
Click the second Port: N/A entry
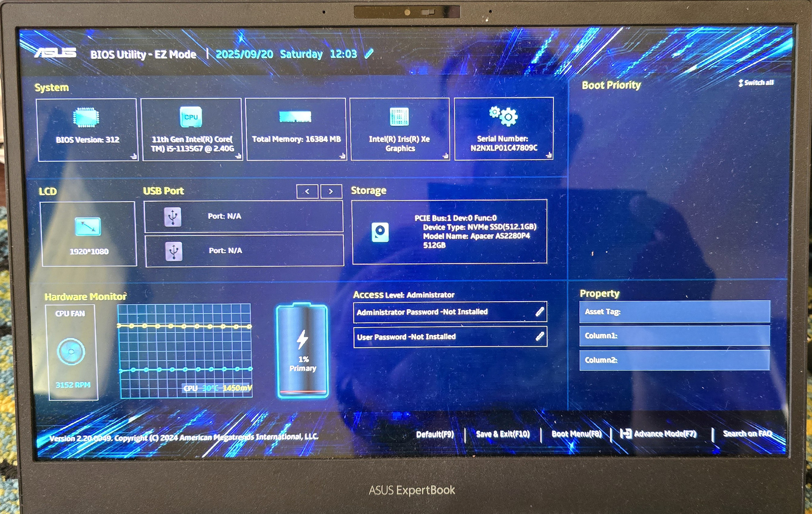pos(245,251)
